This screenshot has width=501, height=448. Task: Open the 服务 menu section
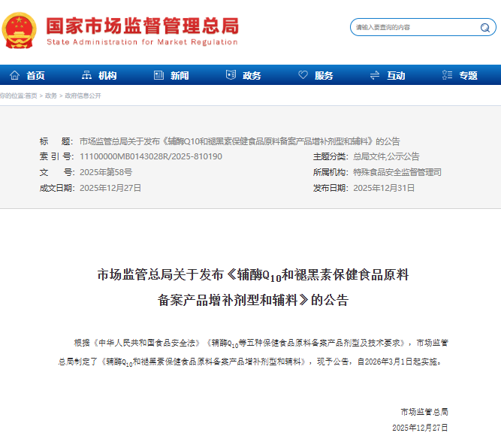coord(324,75)
